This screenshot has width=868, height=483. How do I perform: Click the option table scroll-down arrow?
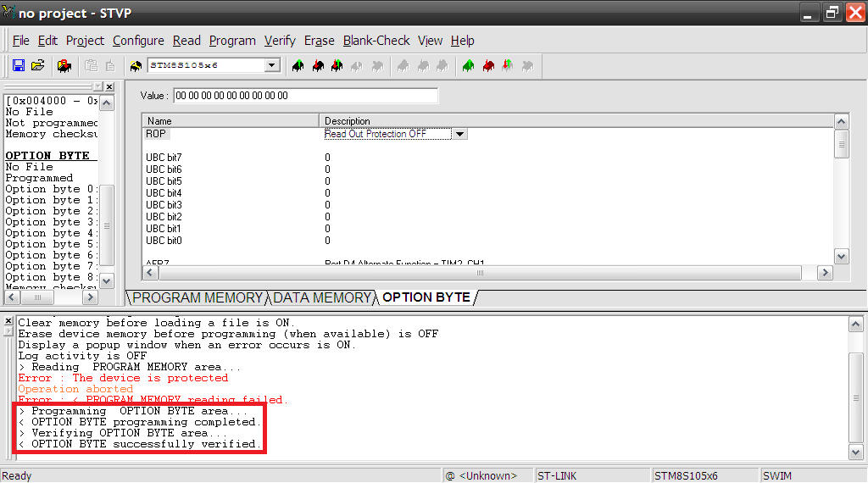click(842, 256)
